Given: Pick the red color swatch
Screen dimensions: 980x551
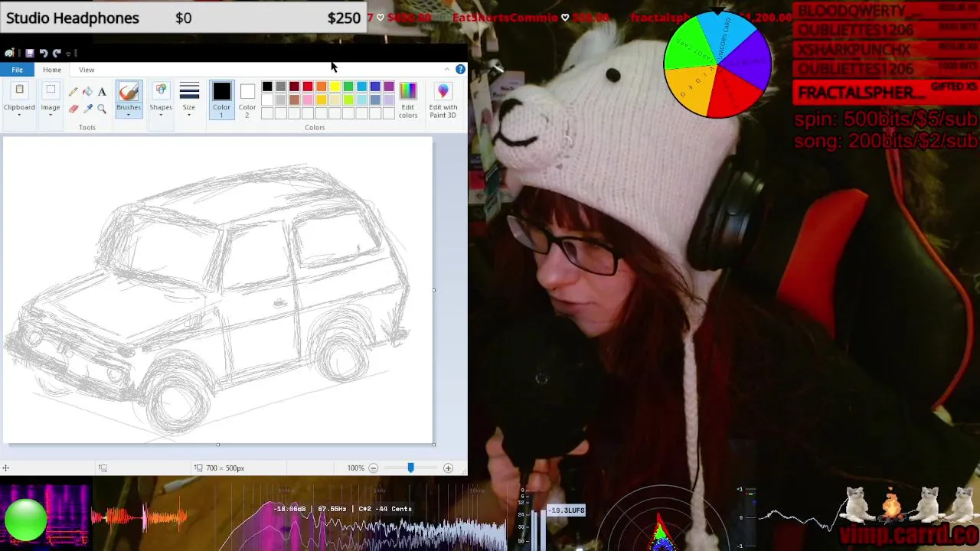Looking at the screenshot, I should pyautogui.click(x=308, y=86).
